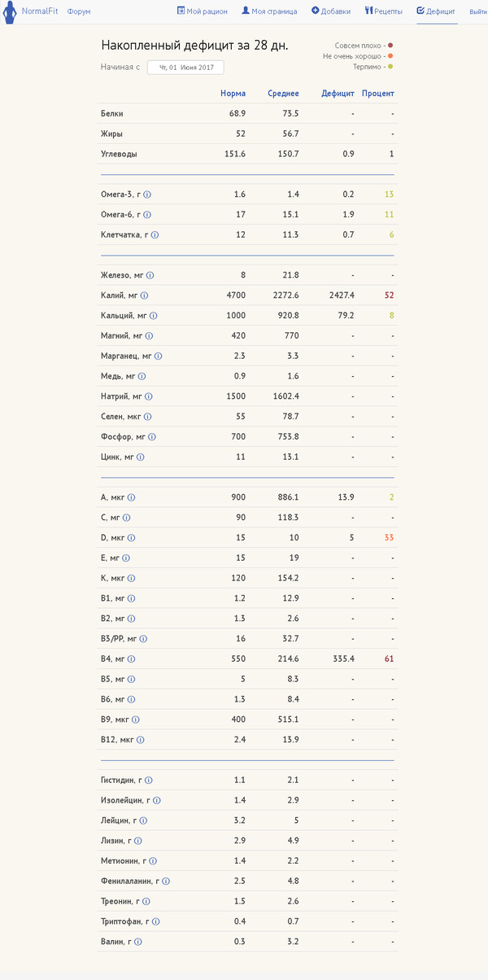
Task: Go to Добавки section
Action: point(331,11)
